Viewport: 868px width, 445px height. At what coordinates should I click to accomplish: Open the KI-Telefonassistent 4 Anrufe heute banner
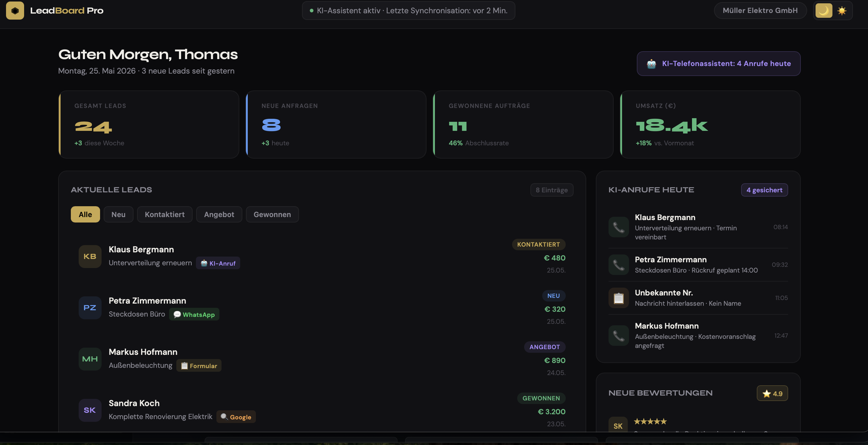(719, 63)
